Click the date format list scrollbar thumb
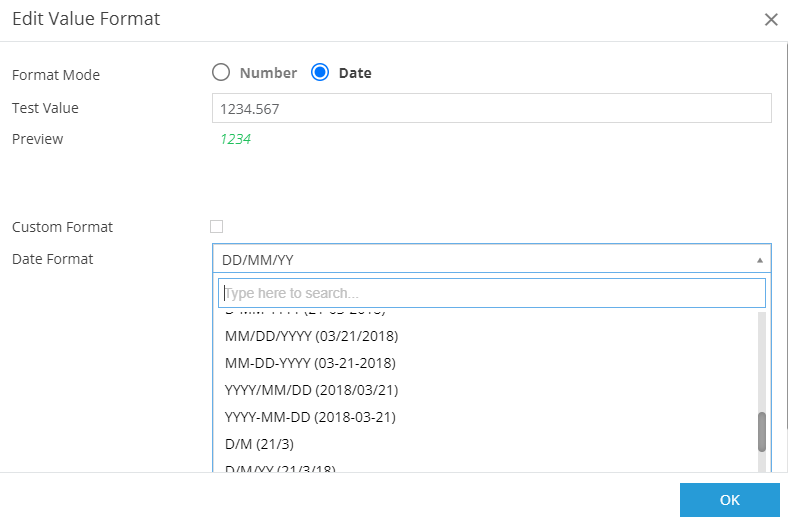 coord(761,432)
